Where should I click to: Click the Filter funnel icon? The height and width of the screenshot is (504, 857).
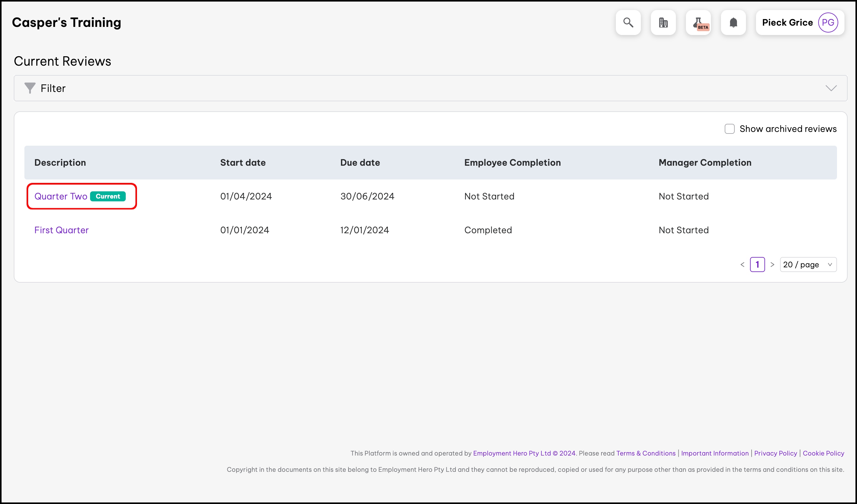pyautogui.click(x=30, y=88)
